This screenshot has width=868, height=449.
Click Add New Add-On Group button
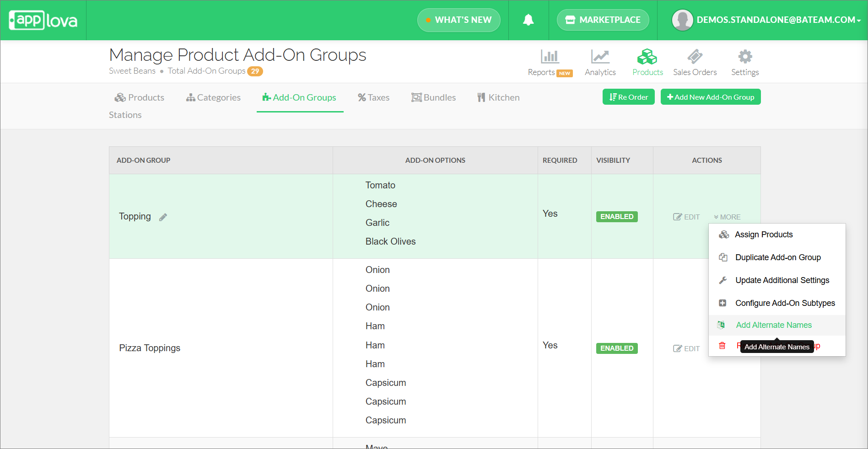point(711,97)
